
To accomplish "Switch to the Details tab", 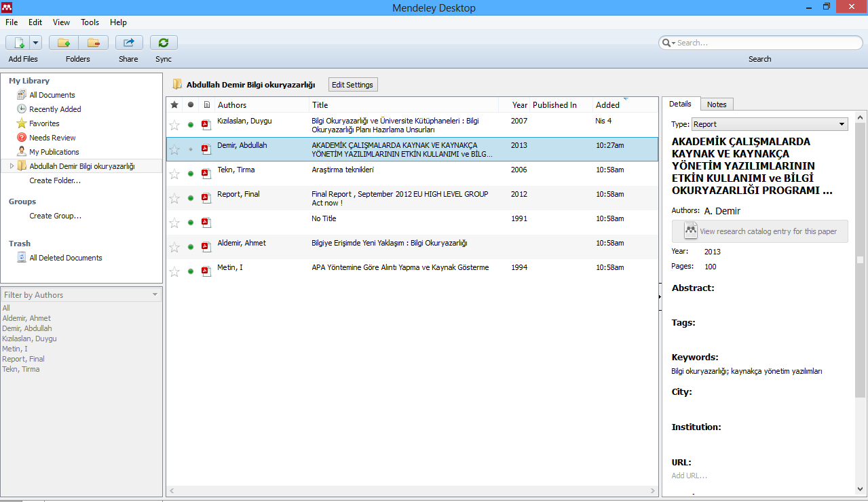I will point(680,104).
